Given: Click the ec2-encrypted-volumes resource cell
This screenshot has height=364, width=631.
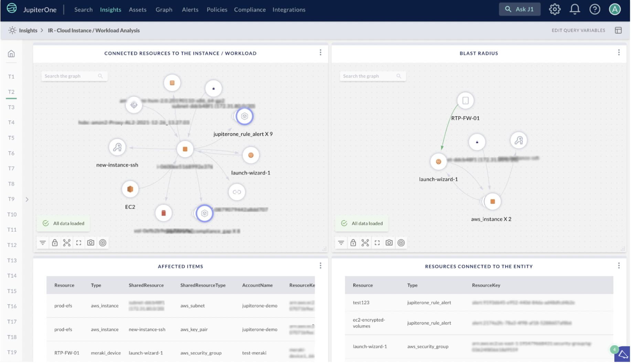Looking at the screenshot, I should (369, 323).
